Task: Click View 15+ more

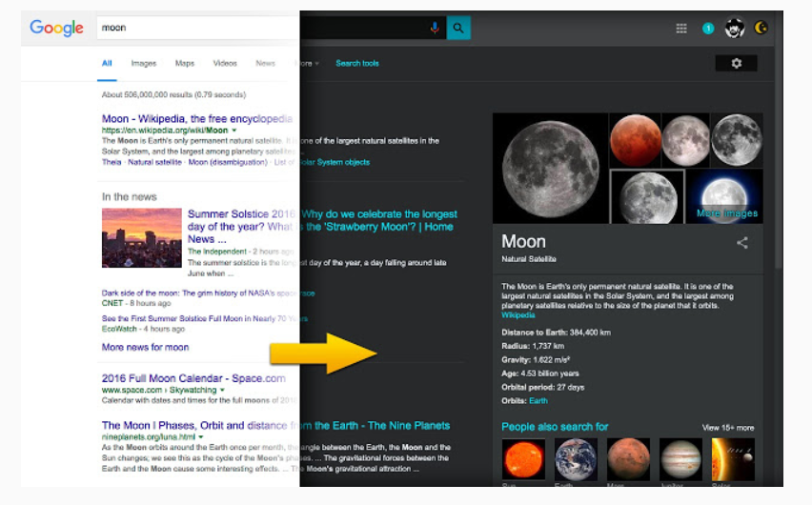Action: [x=727, y=428]
